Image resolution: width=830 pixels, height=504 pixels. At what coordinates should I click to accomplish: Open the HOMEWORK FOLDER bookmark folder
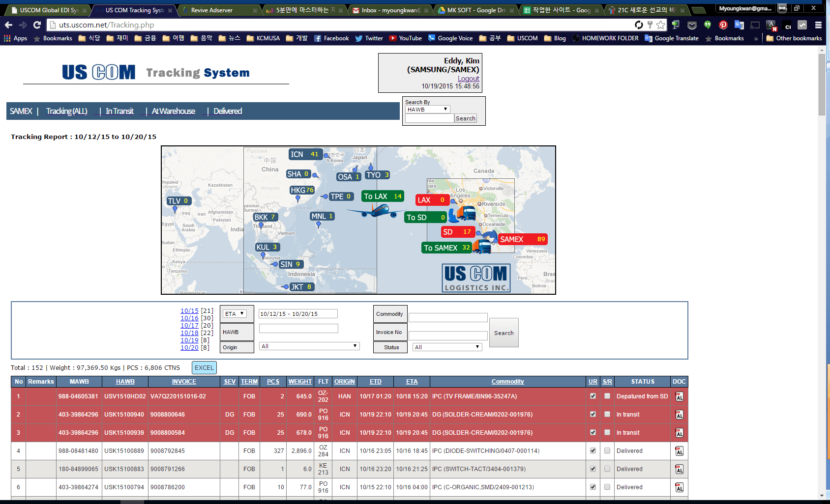click(605, 38)
